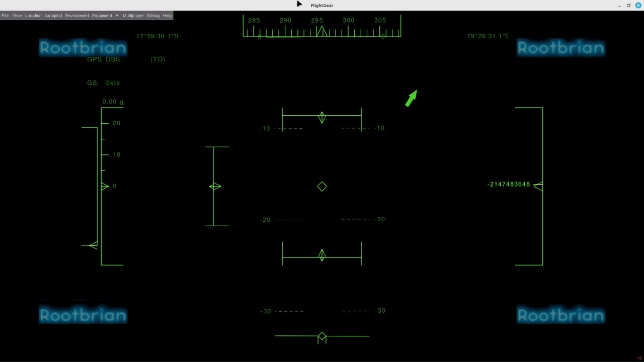Click the speed ladder 10 mark

(117, 155)
